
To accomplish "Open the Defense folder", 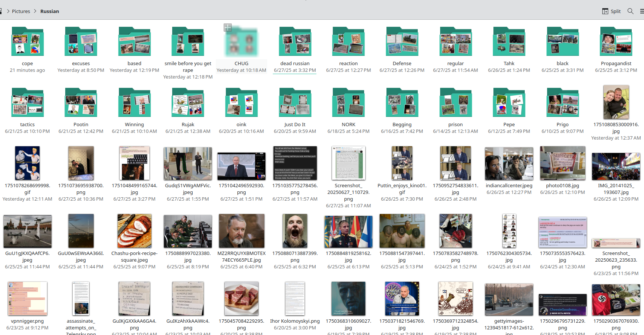I will (x=402, y=41).
